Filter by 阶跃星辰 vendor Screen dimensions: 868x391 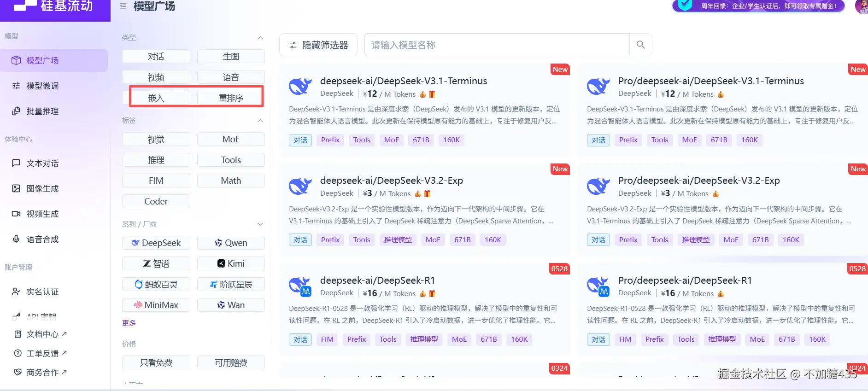[231, 284]
